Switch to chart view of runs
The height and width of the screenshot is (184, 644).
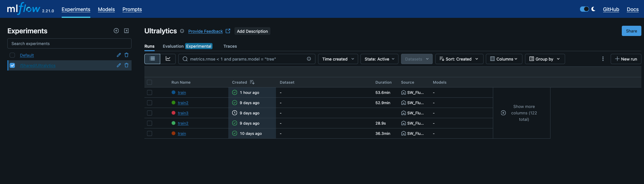point(168,59)
